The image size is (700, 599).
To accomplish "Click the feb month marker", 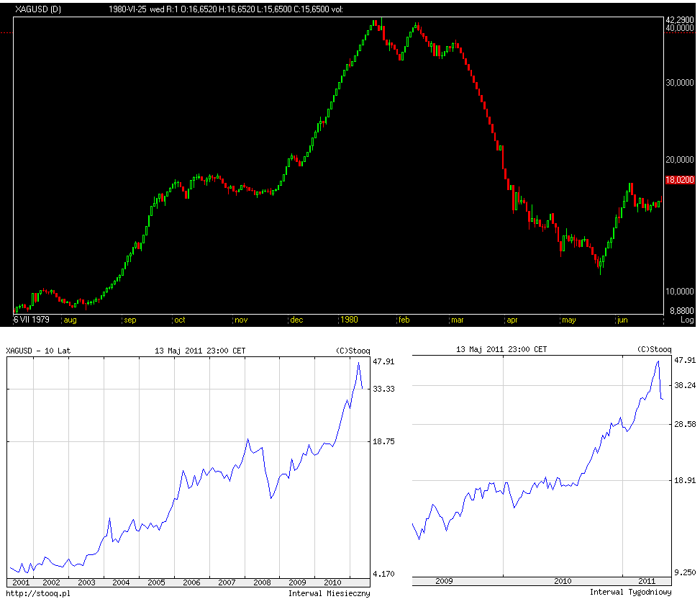I will [404, 320].
